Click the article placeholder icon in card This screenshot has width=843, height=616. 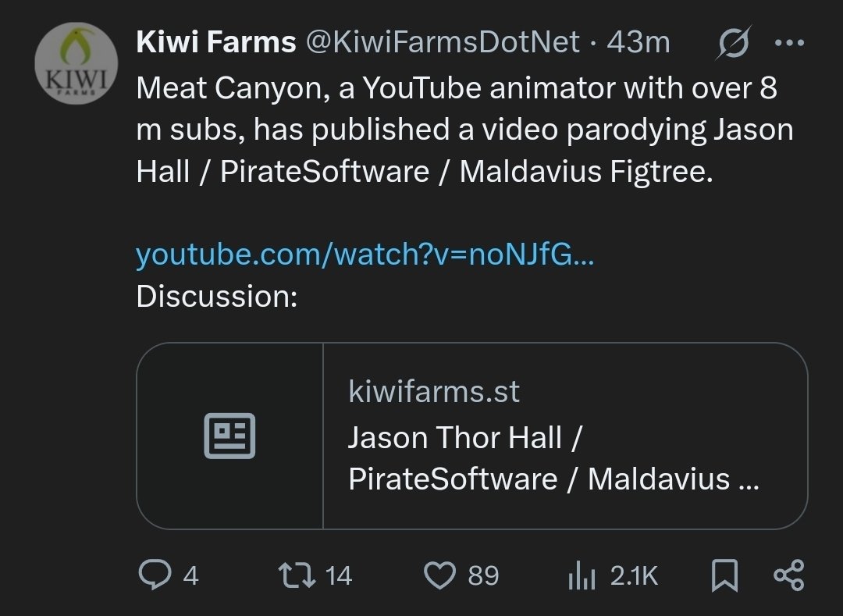[x=229, y=436]
